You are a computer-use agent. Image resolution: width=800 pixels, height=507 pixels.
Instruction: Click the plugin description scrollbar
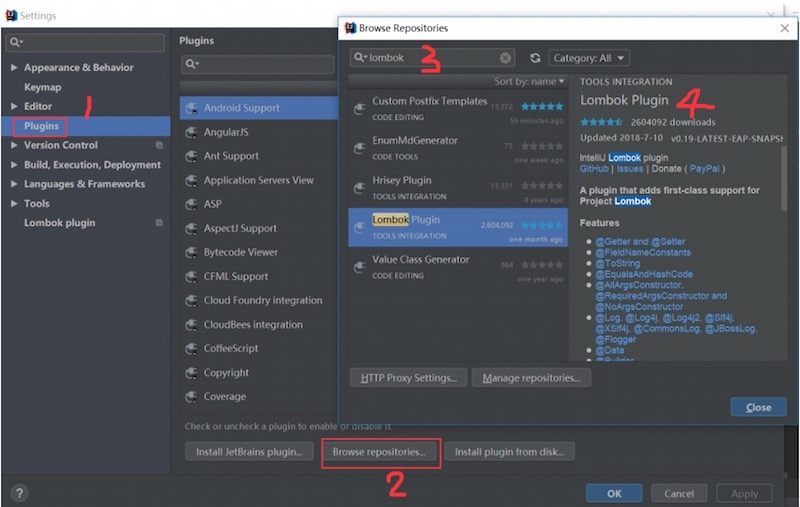point(784,179)
